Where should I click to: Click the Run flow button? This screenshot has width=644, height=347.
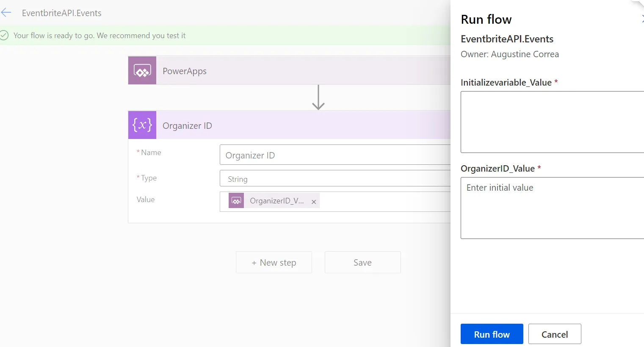(492, 334)
